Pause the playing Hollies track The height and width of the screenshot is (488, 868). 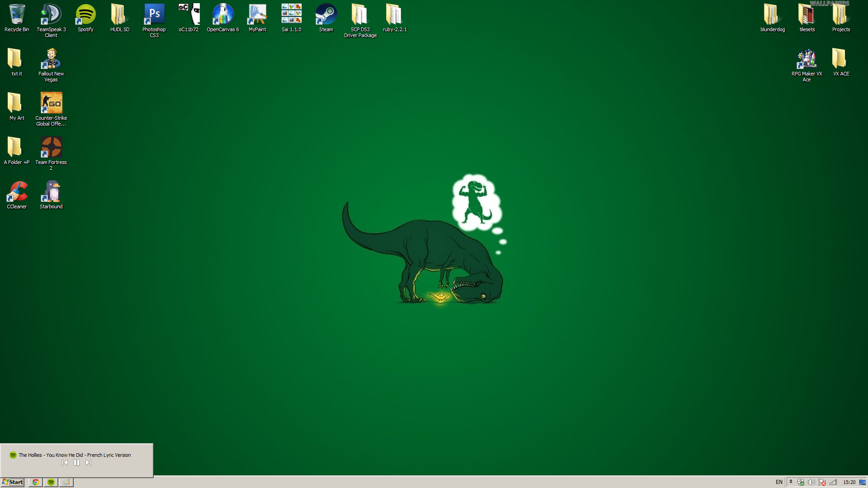coord(76,463)
